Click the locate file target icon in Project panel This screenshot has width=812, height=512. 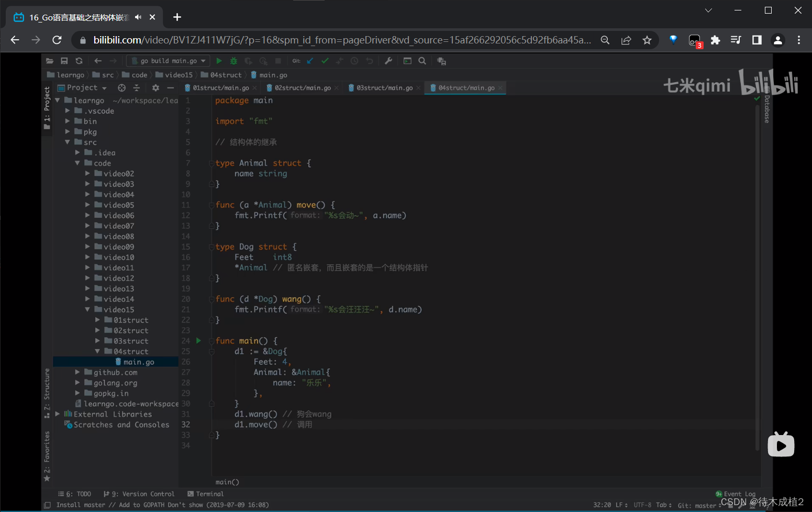[122, 87]
